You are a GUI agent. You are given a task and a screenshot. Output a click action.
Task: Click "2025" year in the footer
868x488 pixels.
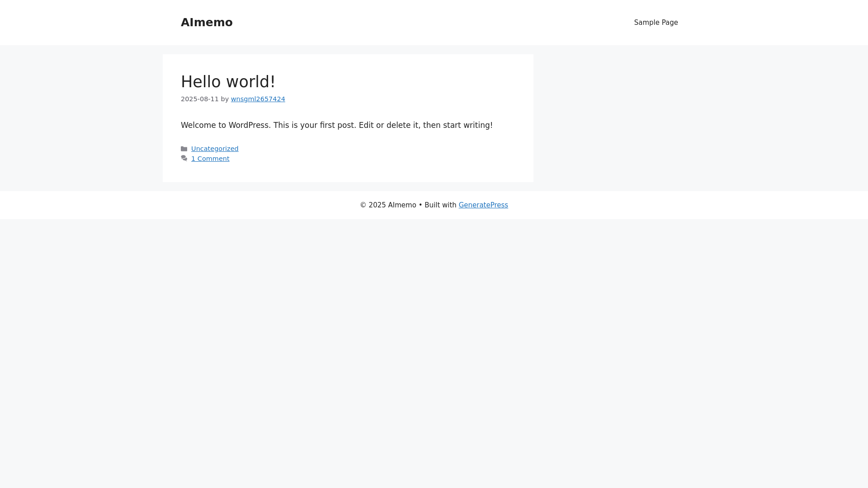377,205
